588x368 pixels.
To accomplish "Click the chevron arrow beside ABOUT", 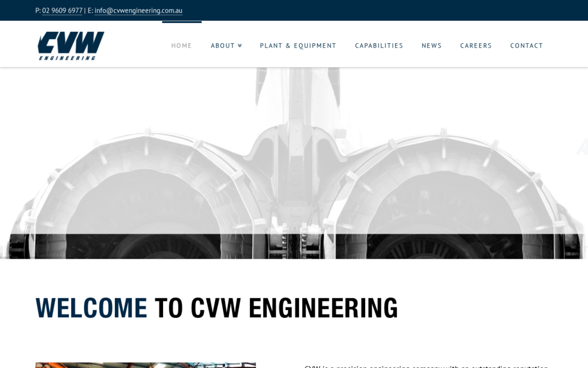I will point(239,45).
